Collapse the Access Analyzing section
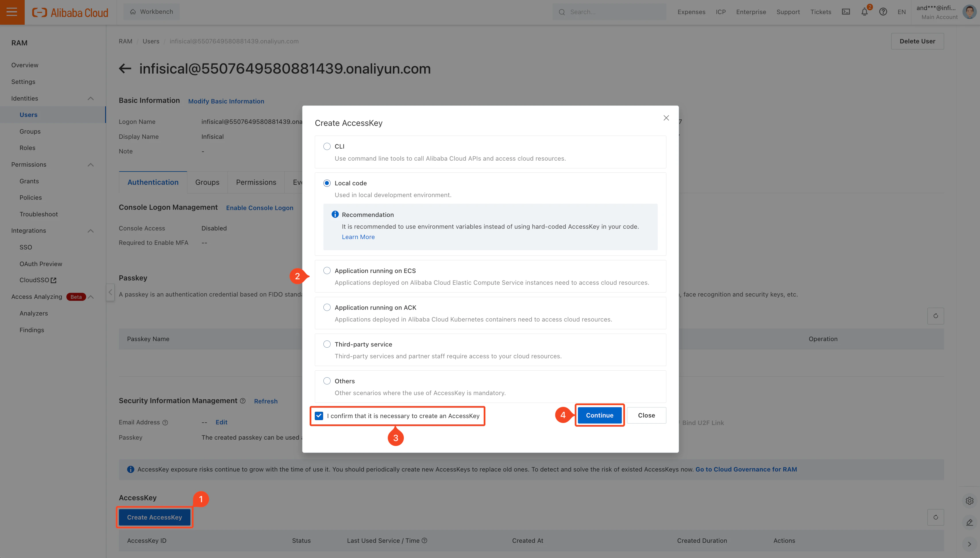 tap(90, 297)
